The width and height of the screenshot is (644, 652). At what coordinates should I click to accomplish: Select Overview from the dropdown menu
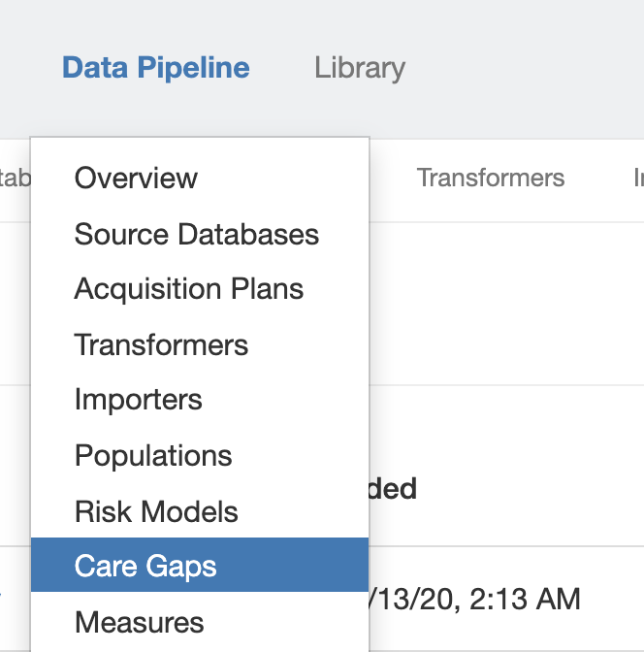pos(136,179)
